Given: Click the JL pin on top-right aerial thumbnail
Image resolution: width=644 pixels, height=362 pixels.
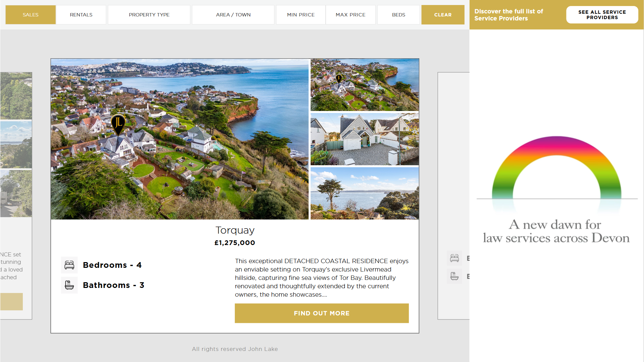Looking at the screenshot, I should point(339,78).
